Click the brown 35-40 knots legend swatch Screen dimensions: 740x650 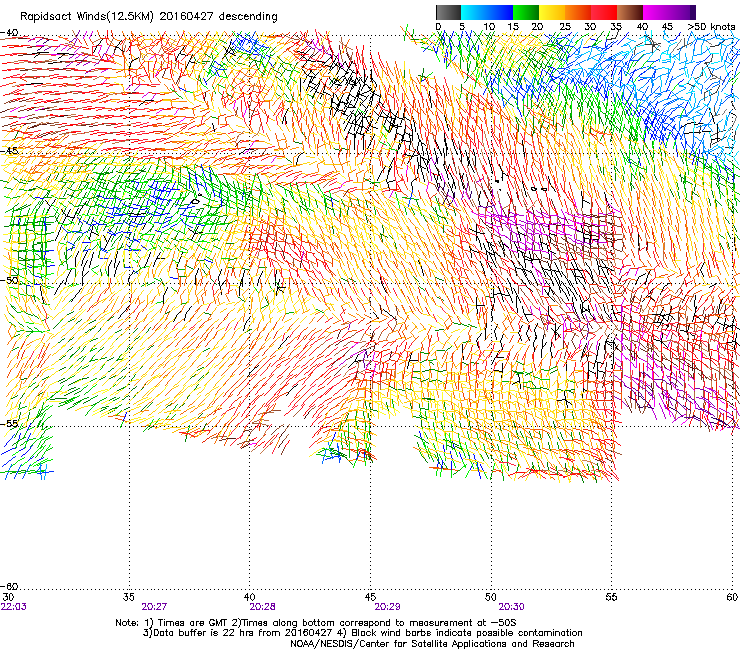pos(630,12)
